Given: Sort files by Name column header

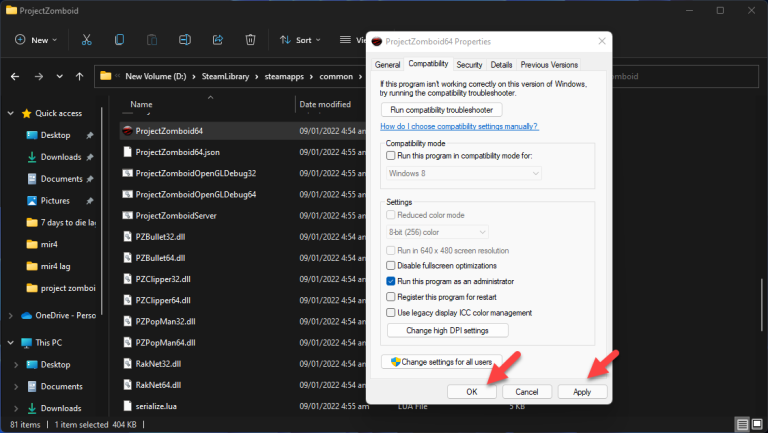Looking at the screenshot, I should pos(141,104).
